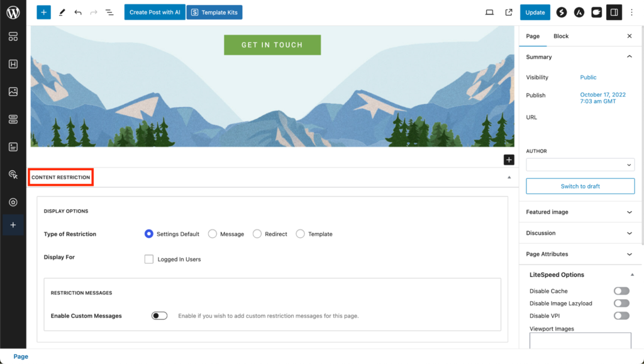Open the three-dot options menu
Viewport: 644px width, 364px height.
pyautogui.click(x=631, y=12)
